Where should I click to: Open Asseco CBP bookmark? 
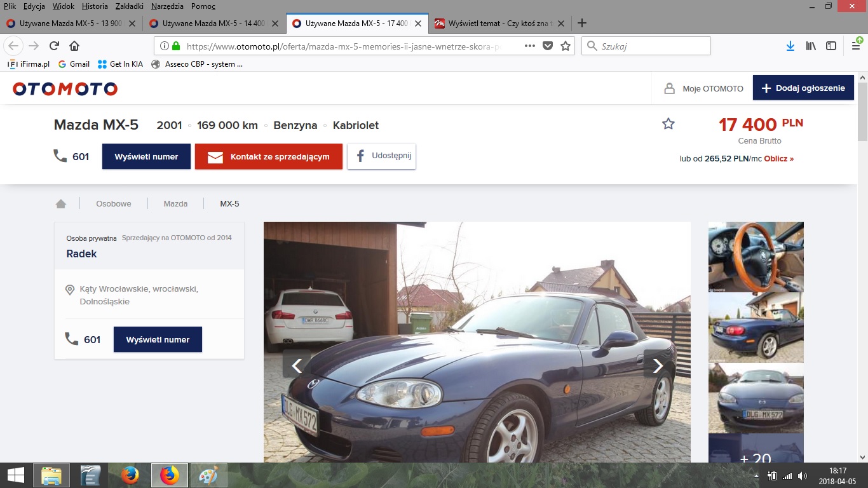[x=197, y=64]
